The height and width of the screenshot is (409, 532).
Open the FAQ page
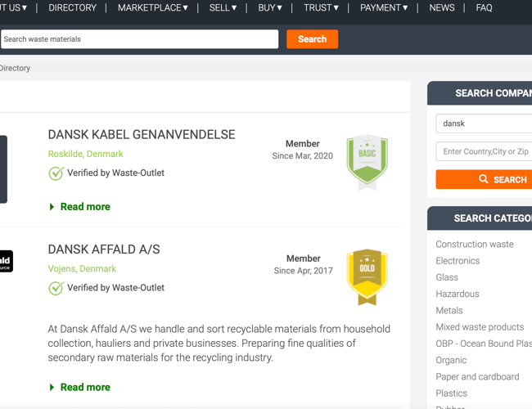point(484,8)
